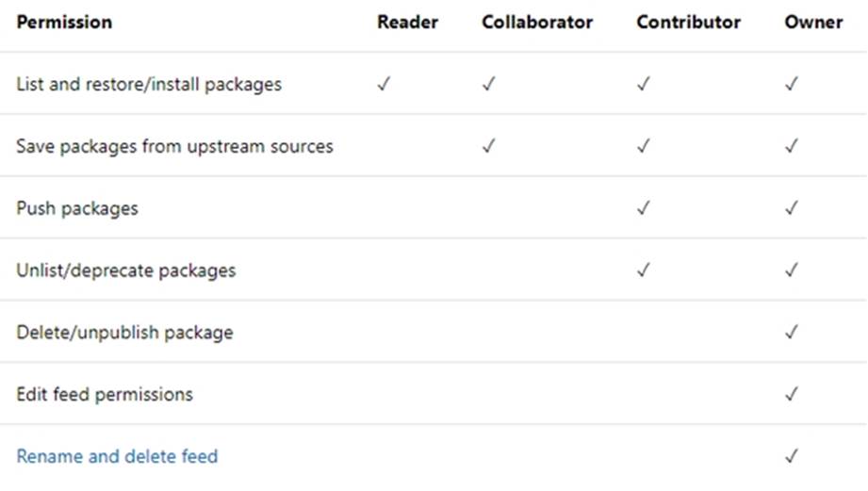
Task: Click the Reader checkmark for List and restore/install packages
Action: click(x=384, y=84)
